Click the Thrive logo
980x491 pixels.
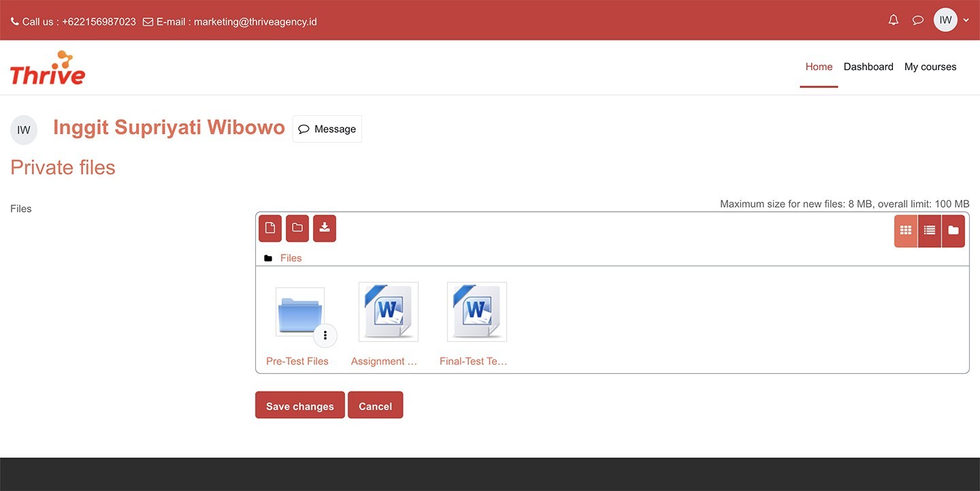click(48, 68)
